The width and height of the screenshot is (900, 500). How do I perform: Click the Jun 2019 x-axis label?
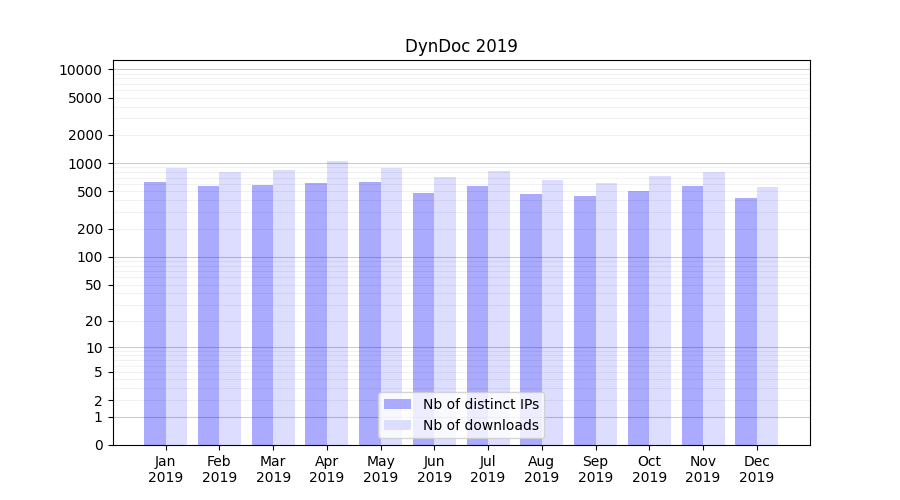point(434,469)
